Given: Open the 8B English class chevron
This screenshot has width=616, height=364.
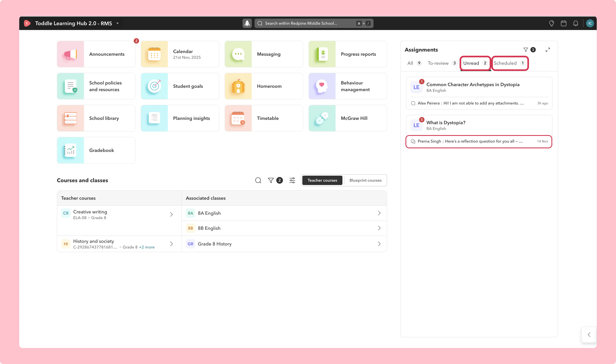Looking at the screenshot, I should coord(379,228).
